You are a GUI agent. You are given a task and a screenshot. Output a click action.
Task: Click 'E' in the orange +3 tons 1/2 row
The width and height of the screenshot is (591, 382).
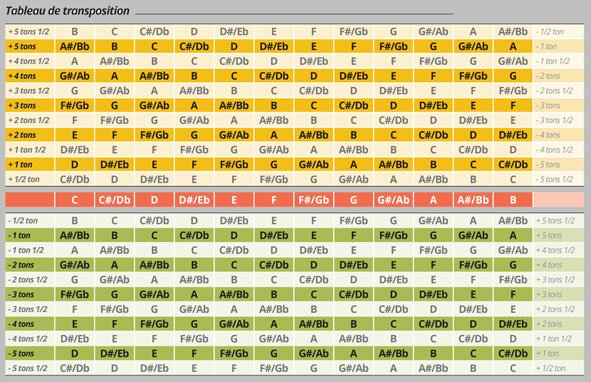(x=433, y=91)
